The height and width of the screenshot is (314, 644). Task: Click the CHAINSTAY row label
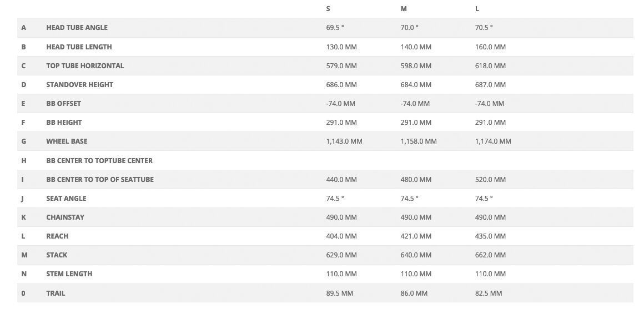(65, 217)
